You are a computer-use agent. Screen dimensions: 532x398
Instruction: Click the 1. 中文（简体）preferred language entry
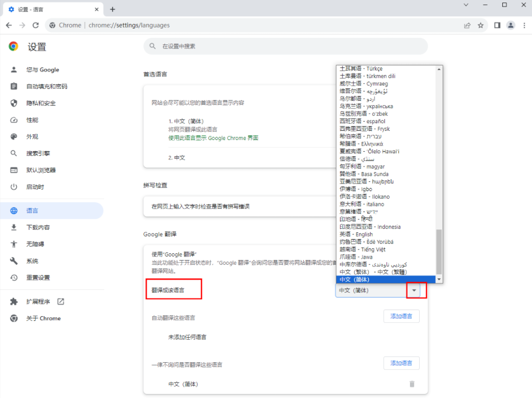tap(186, 121)
